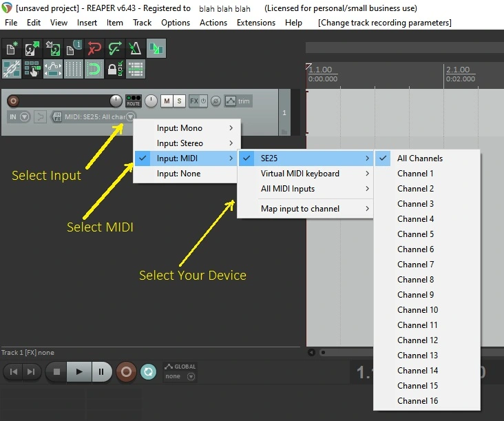Click Track 1 [FX] none status text
Image resolution: width=504 pixels, height=421 pixels.
click(28, 353)
